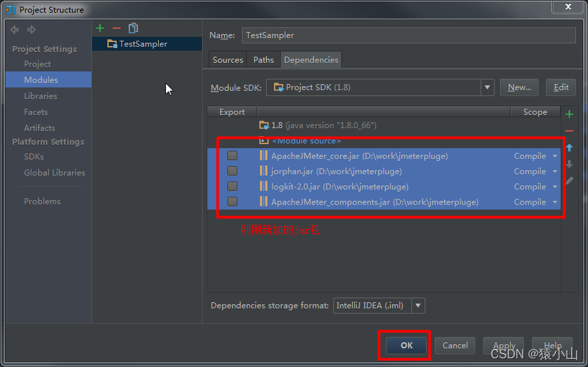588x367 pixels.
Task: Open scope dropdown for ApacheJMeter_core.jar
Action: point(555,155)
